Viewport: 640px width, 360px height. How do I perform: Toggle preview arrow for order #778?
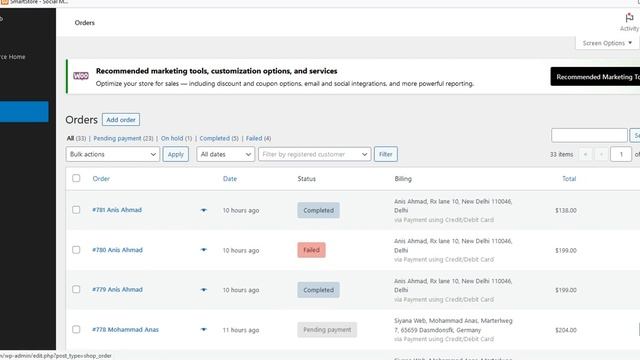[204, 329]
